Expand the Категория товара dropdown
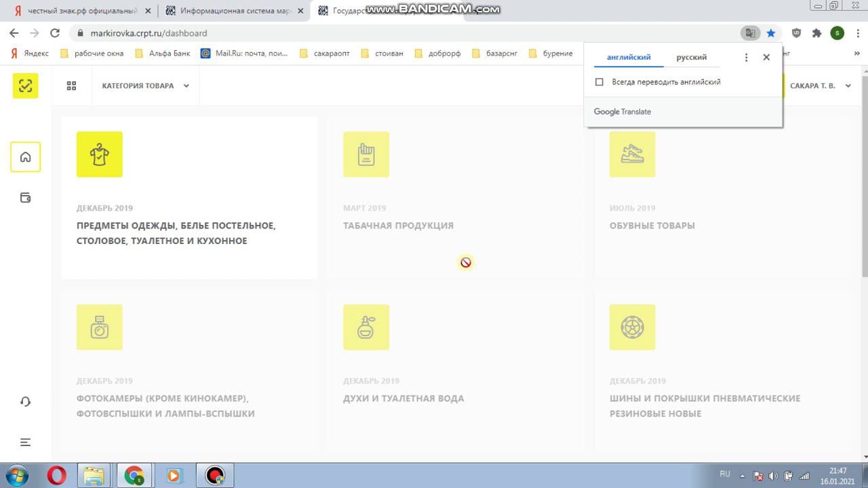The image size is (868, 488). (x=146, y=86)
